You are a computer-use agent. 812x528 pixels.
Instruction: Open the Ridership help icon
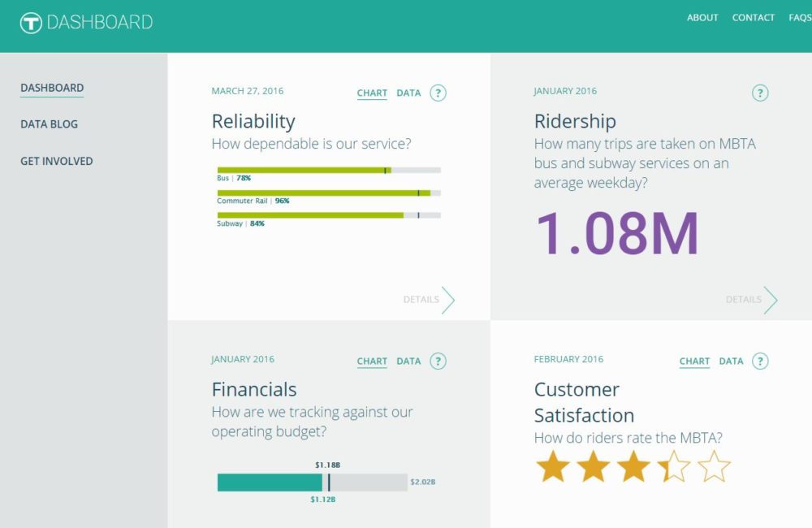(760, 93)
